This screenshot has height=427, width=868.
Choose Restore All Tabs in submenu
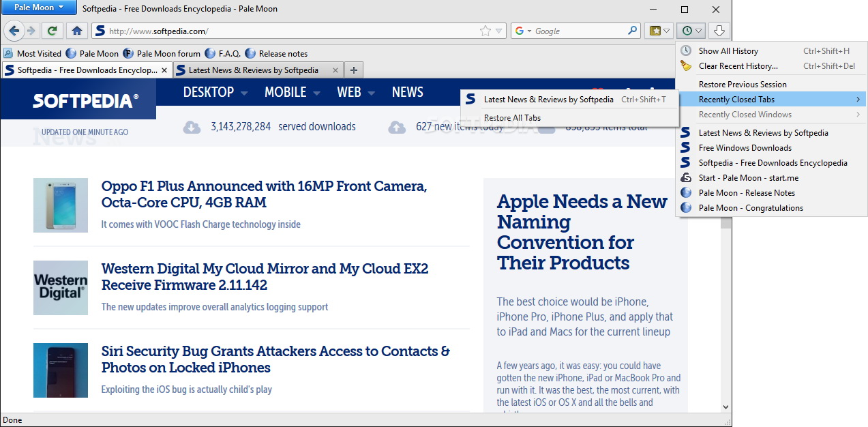click(x=570, y=117)
